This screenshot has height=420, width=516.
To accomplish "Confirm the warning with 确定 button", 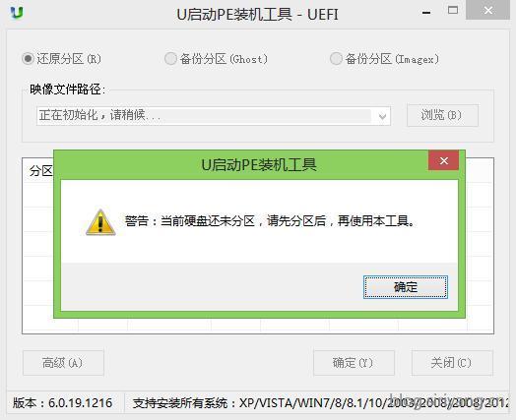I will coord(406,287).
